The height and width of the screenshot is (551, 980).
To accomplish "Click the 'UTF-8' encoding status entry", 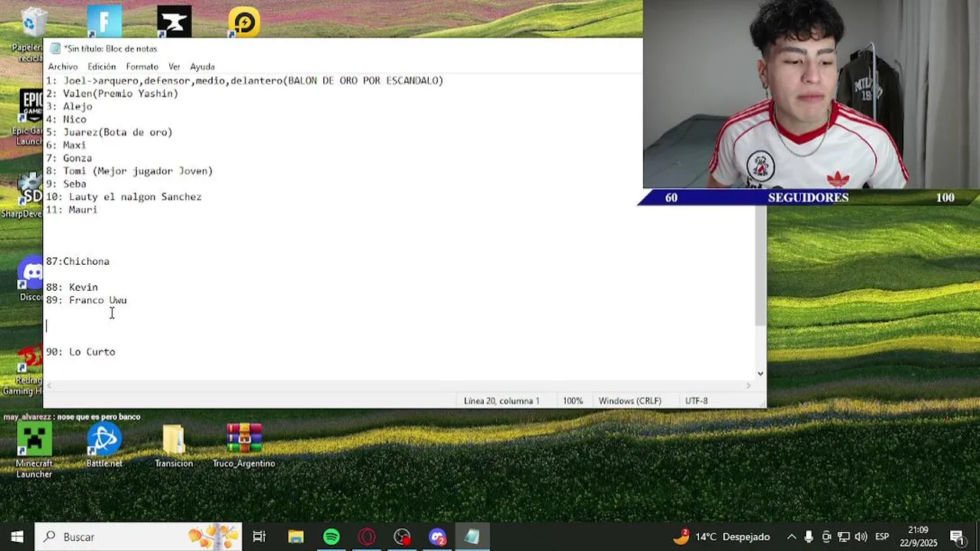I will (x=696, y=401).
